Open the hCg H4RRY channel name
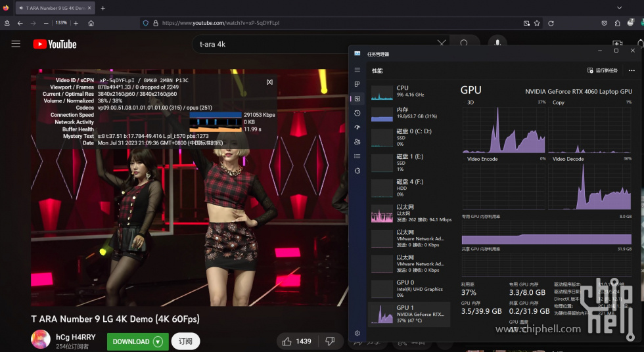The width and height of the screenshot is (644, 352). coord(76,338)
